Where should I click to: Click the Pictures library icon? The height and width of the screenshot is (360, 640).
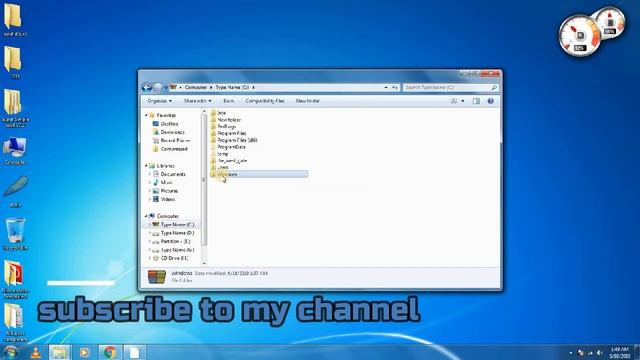pos(156,191)
